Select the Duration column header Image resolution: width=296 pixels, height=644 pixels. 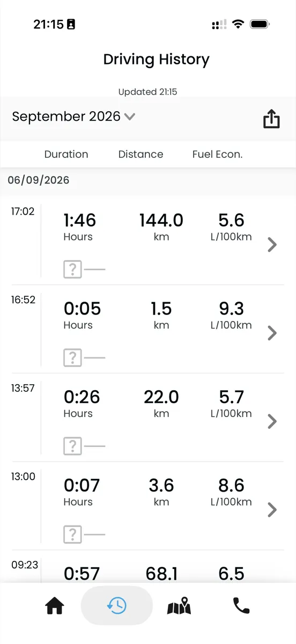click(x=66, y=154)
